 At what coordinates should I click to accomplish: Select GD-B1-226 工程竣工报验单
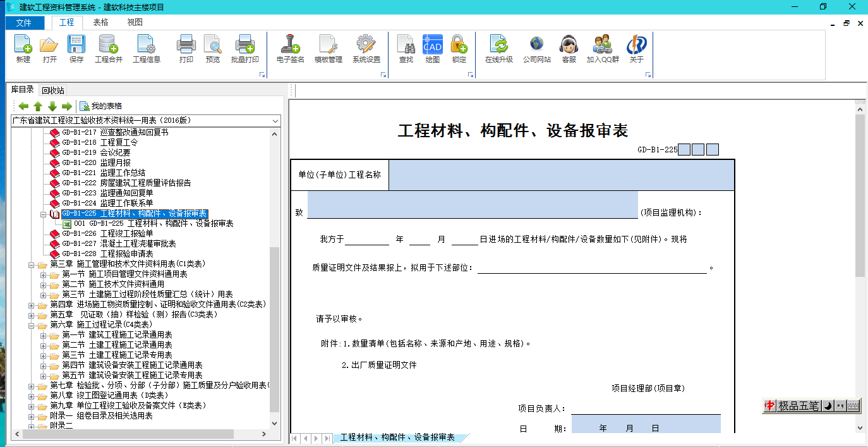[x=107, y=234]
